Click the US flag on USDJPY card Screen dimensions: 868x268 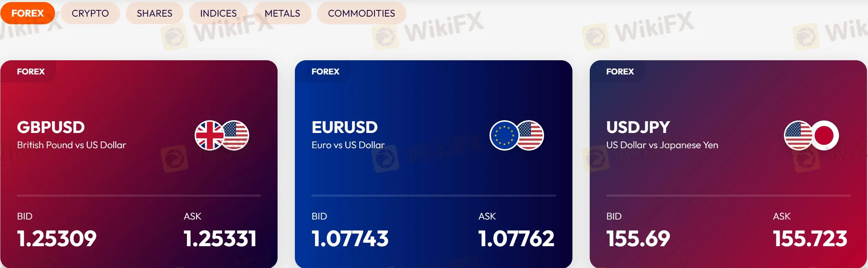click(x=798, y=135)
